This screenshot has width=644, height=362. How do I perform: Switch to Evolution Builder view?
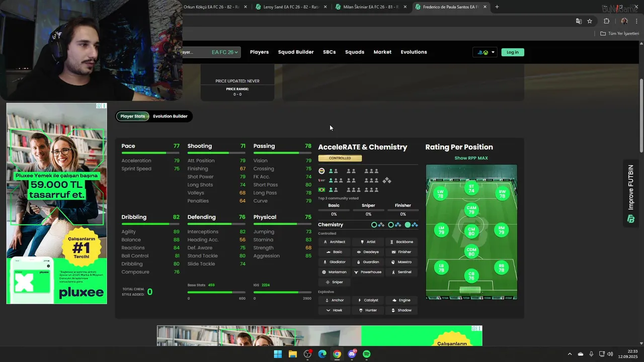coord(170,116)
